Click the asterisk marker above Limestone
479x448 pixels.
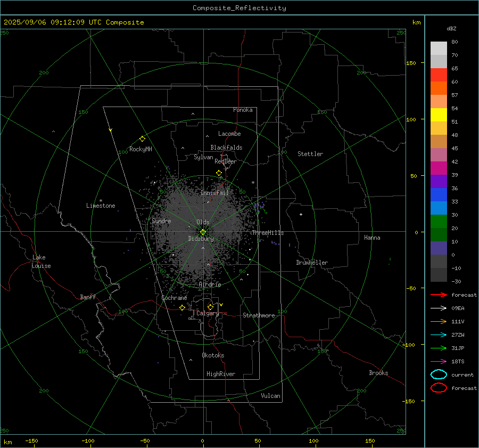(x=101, y=201)
